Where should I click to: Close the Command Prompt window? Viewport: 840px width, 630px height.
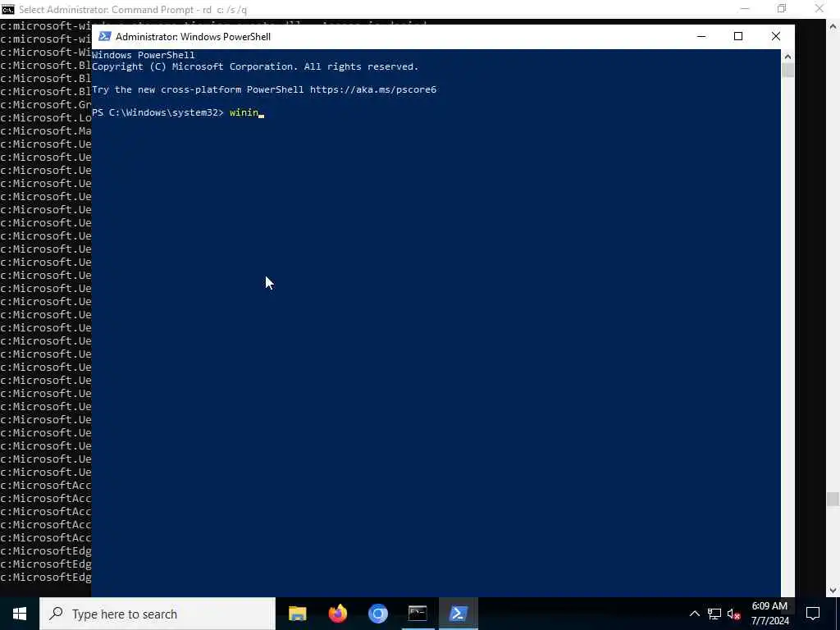point(819,8)
